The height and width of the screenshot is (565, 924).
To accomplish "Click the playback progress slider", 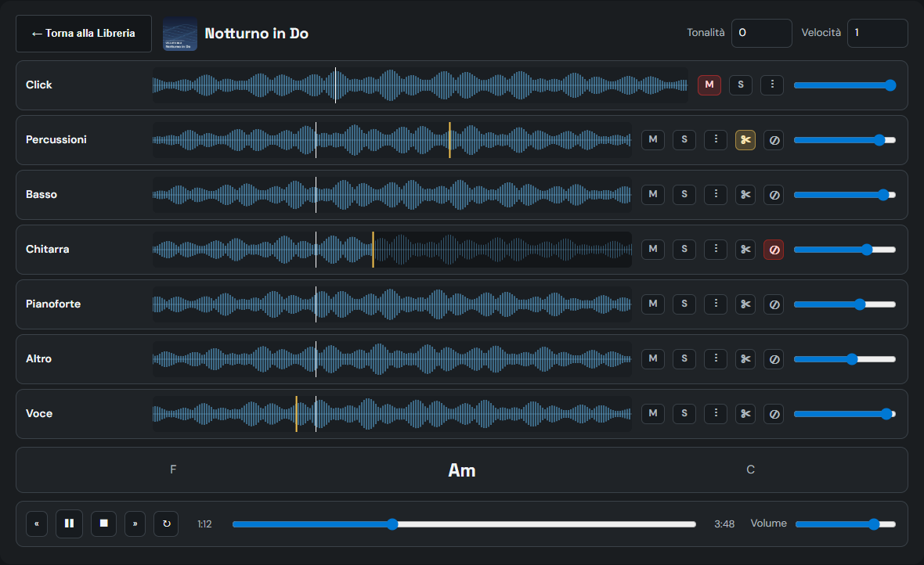I will coord(464,524).
